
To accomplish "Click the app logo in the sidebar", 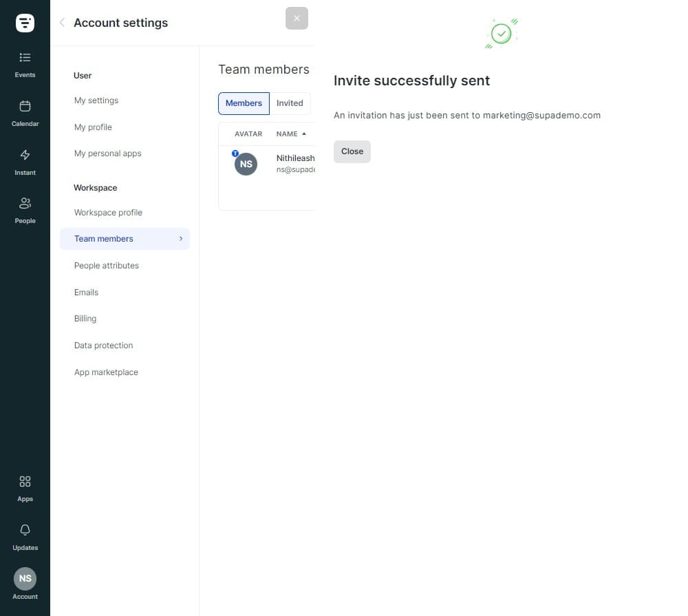I will click(x=25, y=23).
